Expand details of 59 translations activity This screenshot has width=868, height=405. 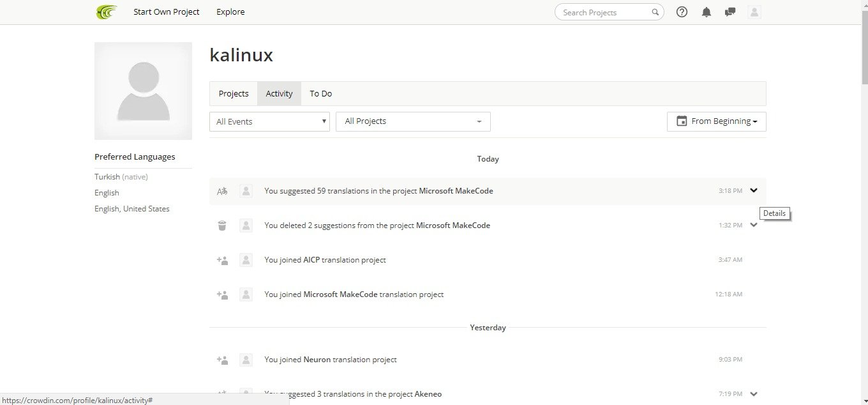(x=754, y=190)
